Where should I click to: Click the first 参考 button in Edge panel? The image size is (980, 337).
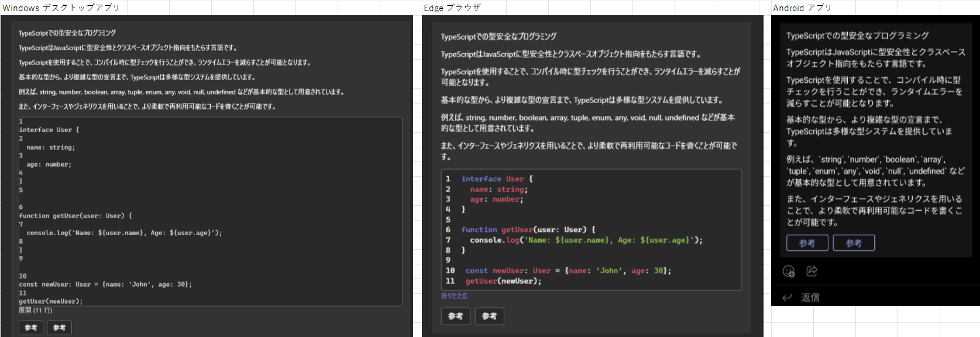click(455, 316)
